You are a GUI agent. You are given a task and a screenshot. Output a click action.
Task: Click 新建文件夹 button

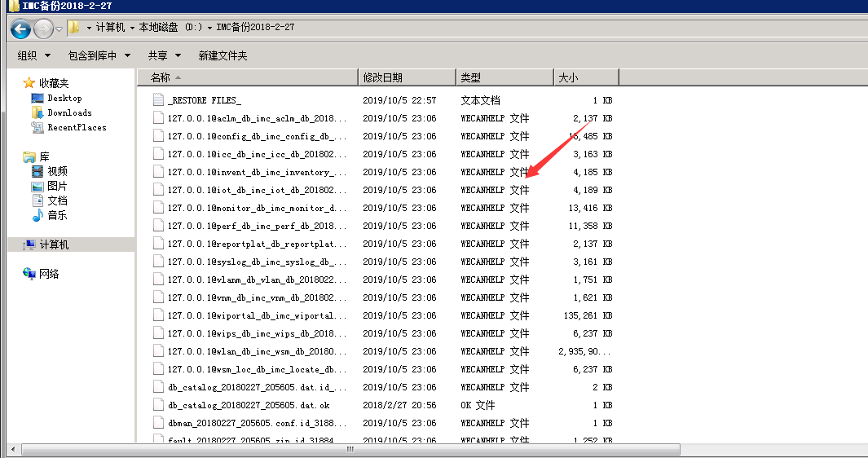click(x=223, y=55)
